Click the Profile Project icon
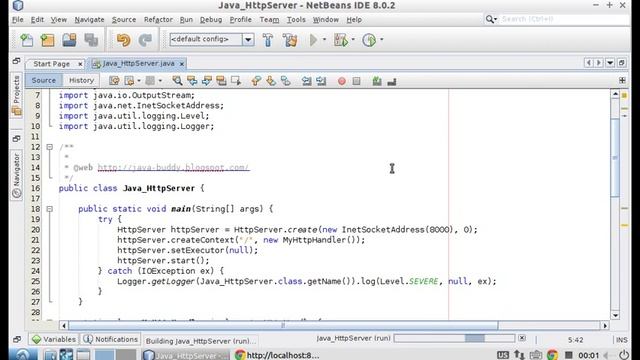The width and height of the screenshot is (640, 360). pyautogui.click(x=369, y=40)
